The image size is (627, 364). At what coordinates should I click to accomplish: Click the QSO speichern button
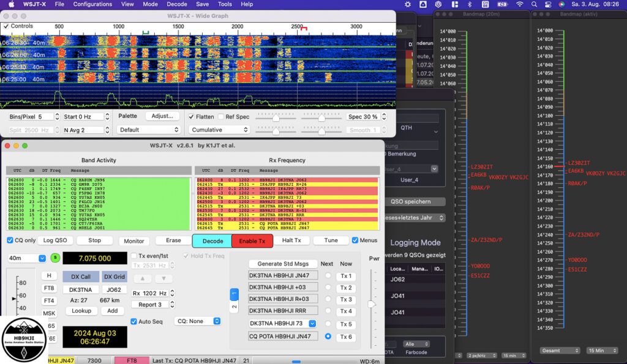click(x=411, y=201)
